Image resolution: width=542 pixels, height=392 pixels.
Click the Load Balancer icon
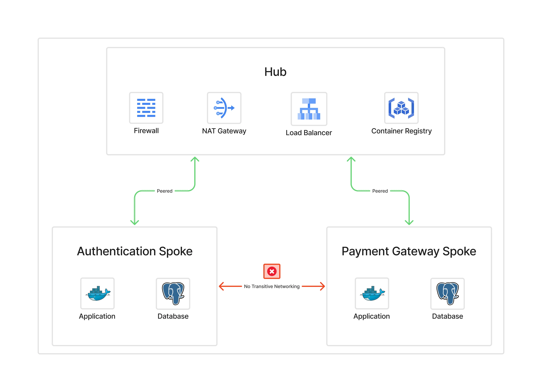(309, 109)
